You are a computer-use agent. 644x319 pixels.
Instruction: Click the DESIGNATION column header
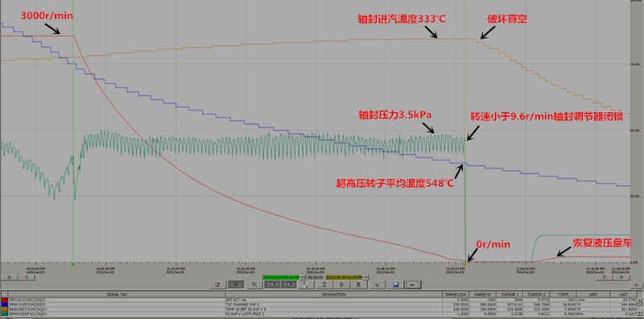click(333, 294)
